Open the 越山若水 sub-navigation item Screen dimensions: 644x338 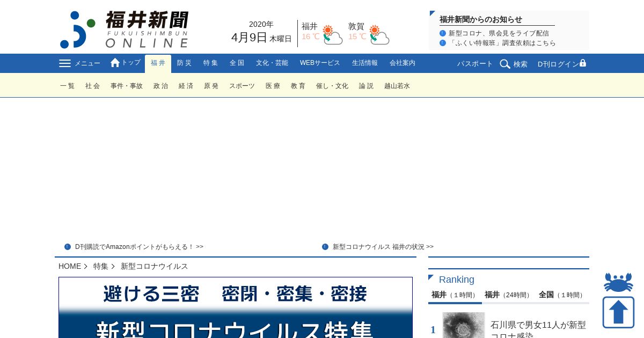point(397,86)
